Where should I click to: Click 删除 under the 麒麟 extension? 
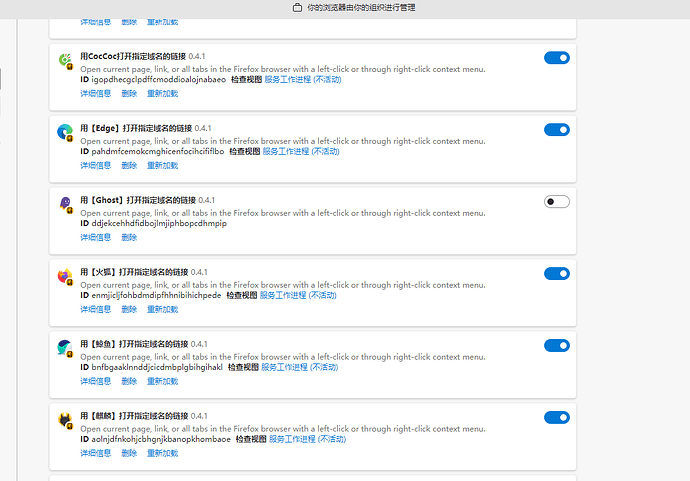[129, 453]
